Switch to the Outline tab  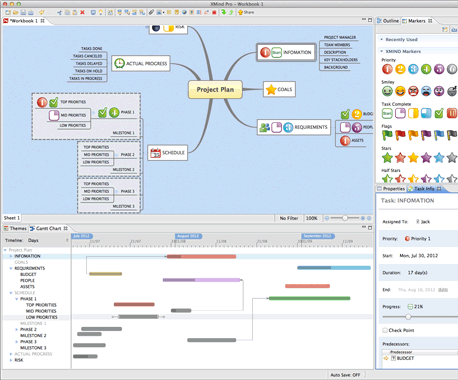388,21
